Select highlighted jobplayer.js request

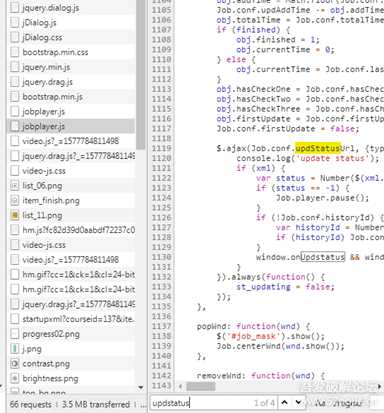click(x=71, y=126)
